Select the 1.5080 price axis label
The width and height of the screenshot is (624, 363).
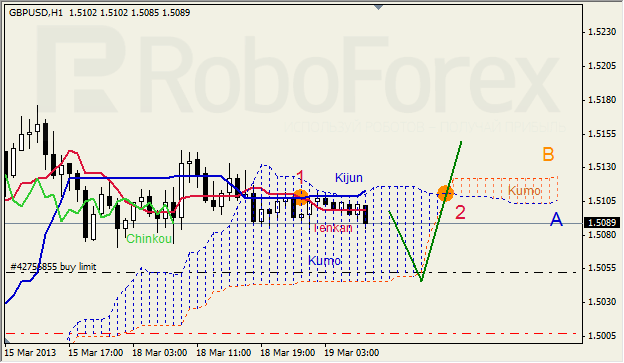[x=602, y=234]
